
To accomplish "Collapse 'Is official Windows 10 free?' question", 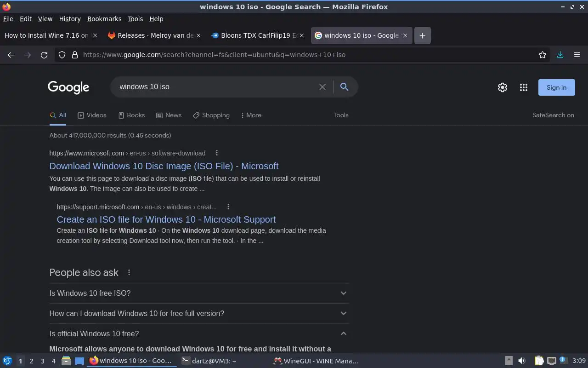I will point(199,333).
